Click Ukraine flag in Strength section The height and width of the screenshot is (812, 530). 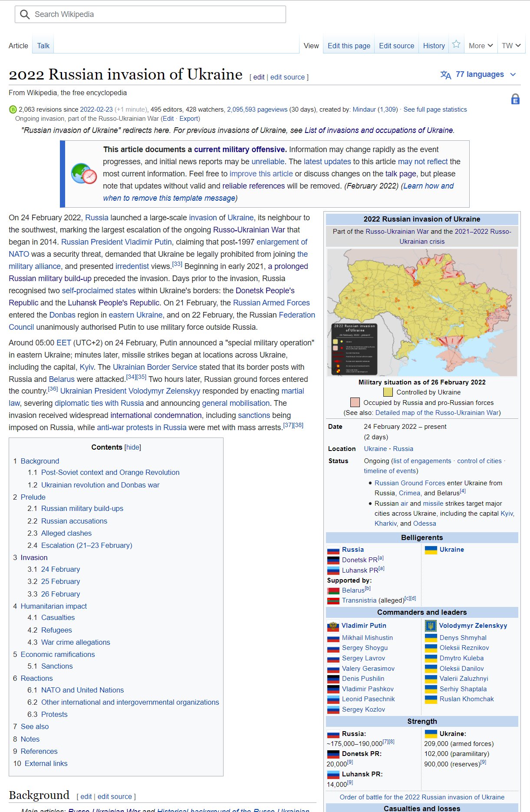pos(431,734)
